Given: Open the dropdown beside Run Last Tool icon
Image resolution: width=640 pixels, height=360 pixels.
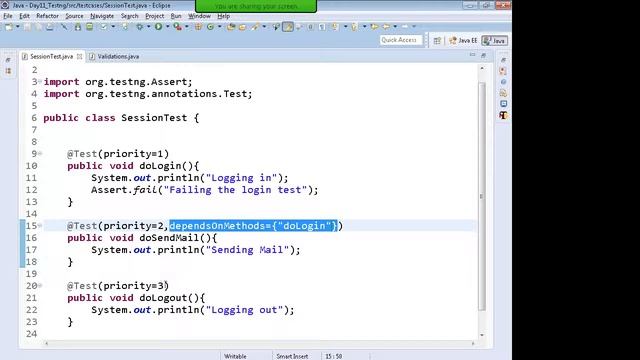Looking at the screenshot, I should [x=187, y=27].
